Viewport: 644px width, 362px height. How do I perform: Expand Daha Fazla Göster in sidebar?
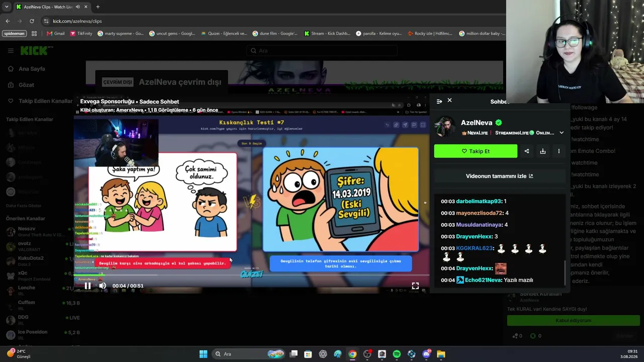coord(24,206)
